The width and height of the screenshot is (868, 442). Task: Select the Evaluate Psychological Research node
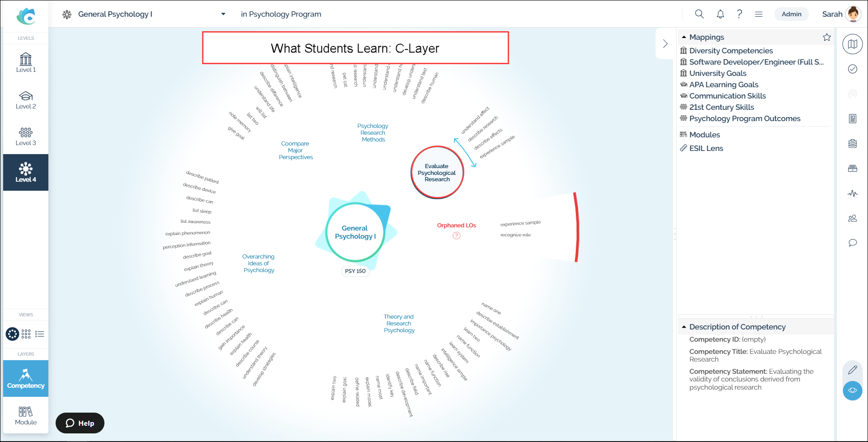pos(437,173)
